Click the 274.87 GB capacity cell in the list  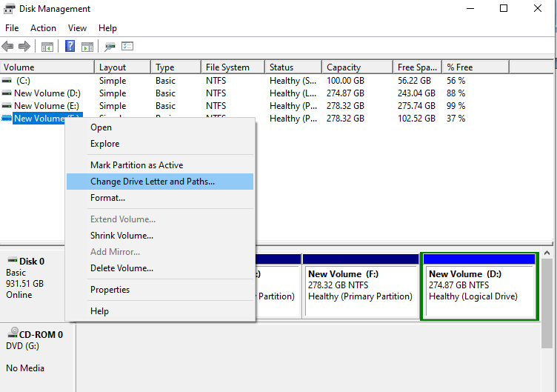click(345, 93)
